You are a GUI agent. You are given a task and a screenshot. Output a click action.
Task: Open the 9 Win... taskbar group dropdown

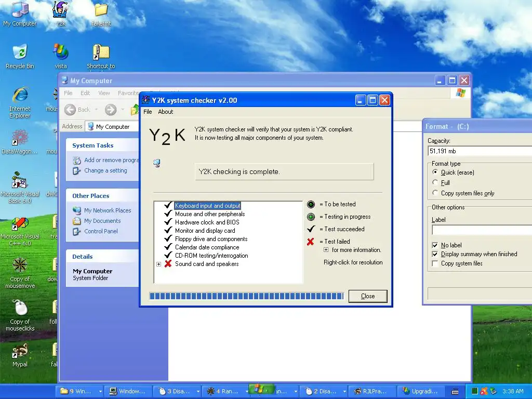pyautogui.click(x=100, y=392)
